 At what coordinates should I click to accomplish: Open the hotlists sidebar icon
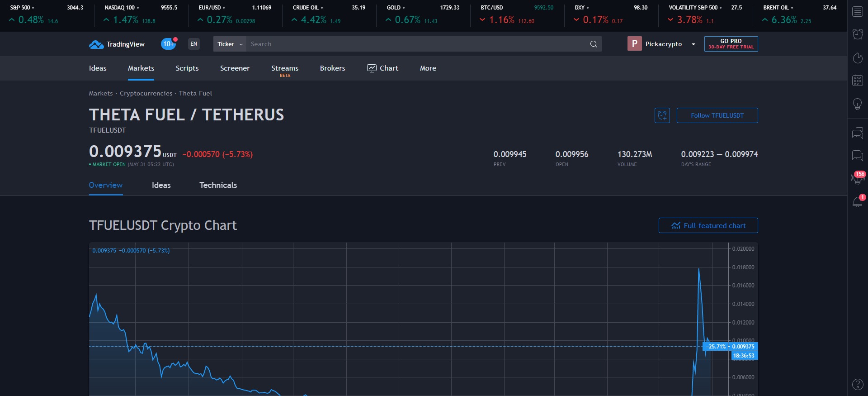(x=858, y=57)
